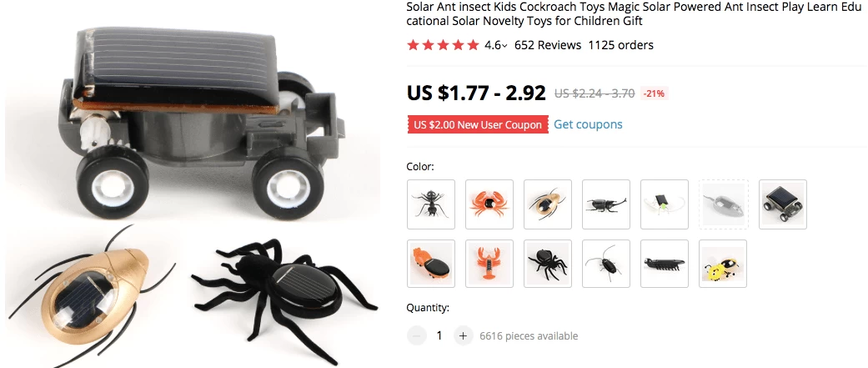This screenshot has width=868, height=368.
Task: Select the cockroach with long antennae option
Action: (606, 263)
